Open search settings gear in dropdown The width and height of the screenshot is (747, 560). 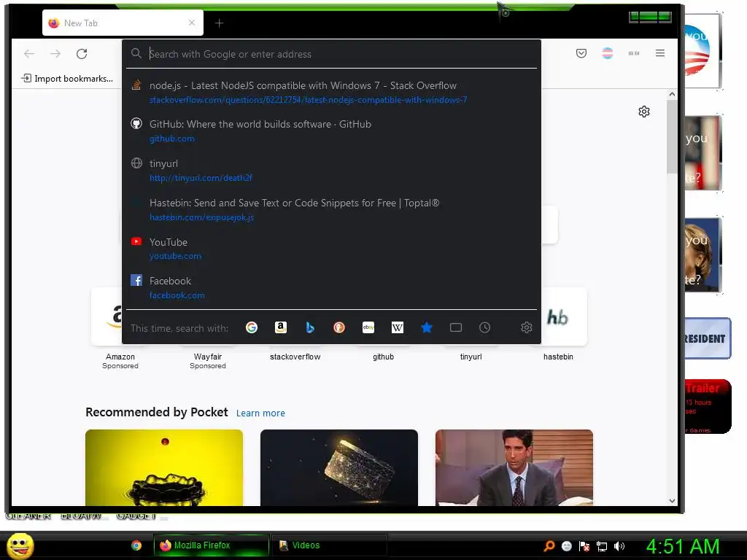coord(527,327)
